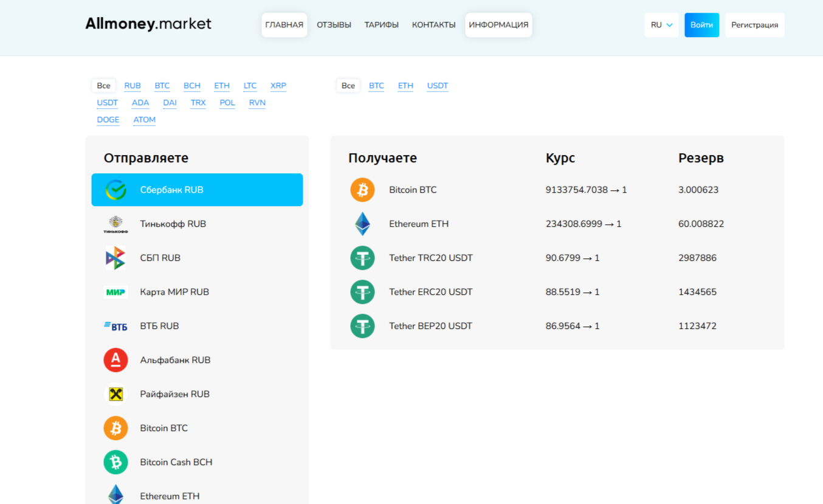Viewport: 823px width, 504px height.
Task: Filter send currencies by BCH
Action: point(192,86)
